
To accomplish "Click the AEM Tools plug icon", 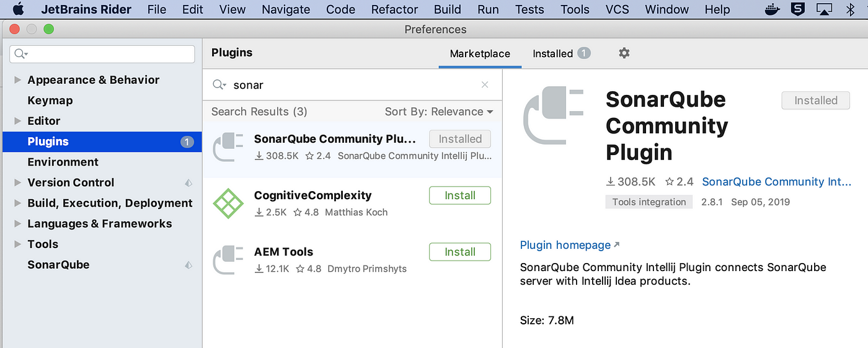I will click(228, 260).
